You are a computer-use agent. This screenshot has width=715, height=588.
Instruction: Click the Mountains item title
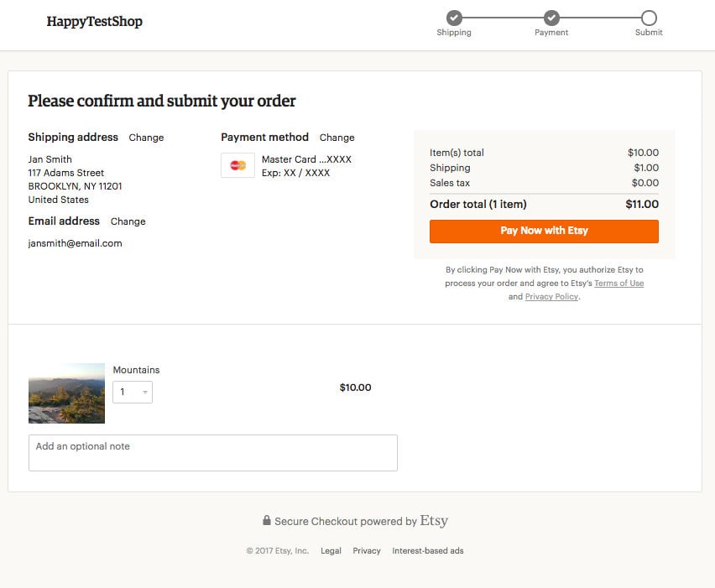click(136, 370)
